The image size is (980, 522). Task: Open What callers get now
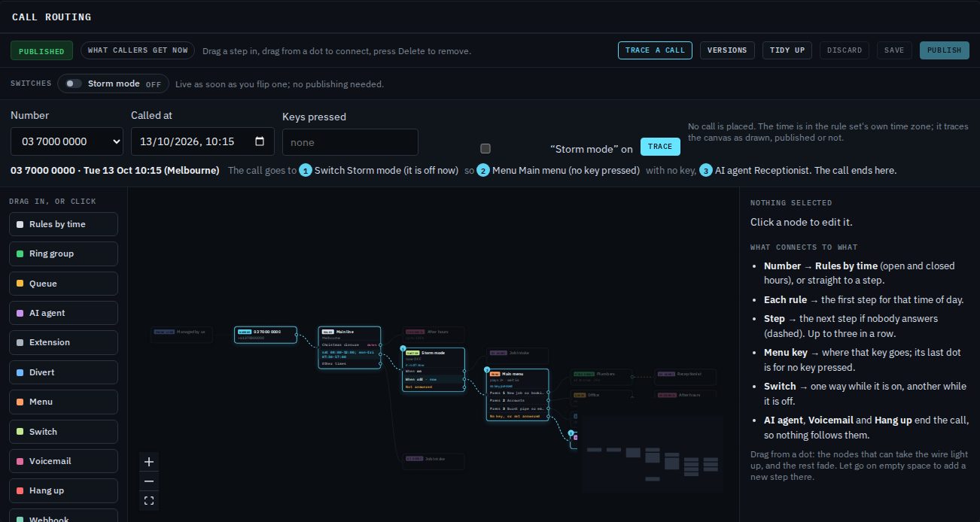(138, 50)
